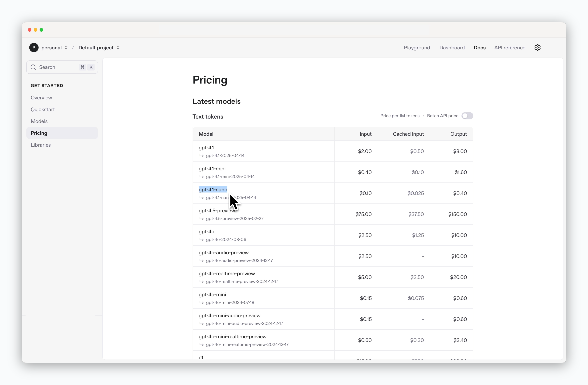
Task: Click the gpt-4o-mini-audio-preview model name
Action: pos(230,316)
